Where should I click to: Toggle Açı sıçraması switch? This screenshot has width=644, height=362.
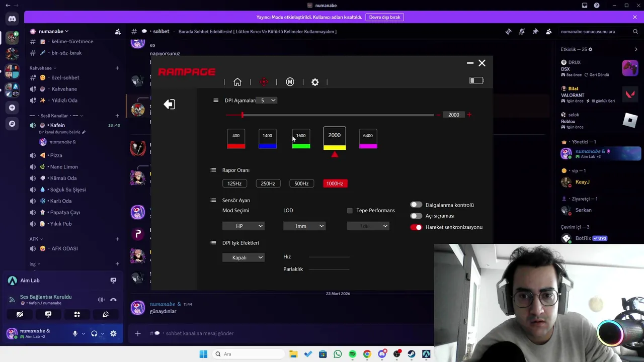click(416, 216)
